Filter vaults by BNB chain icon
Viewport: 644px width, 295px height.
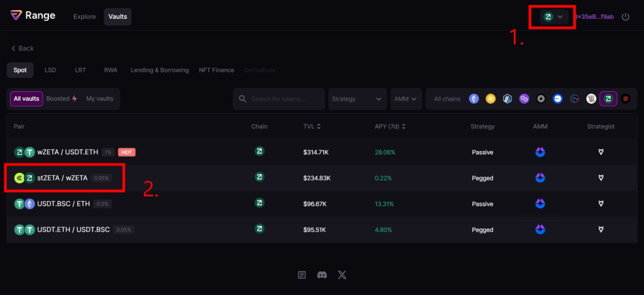(x=491, y=99)
